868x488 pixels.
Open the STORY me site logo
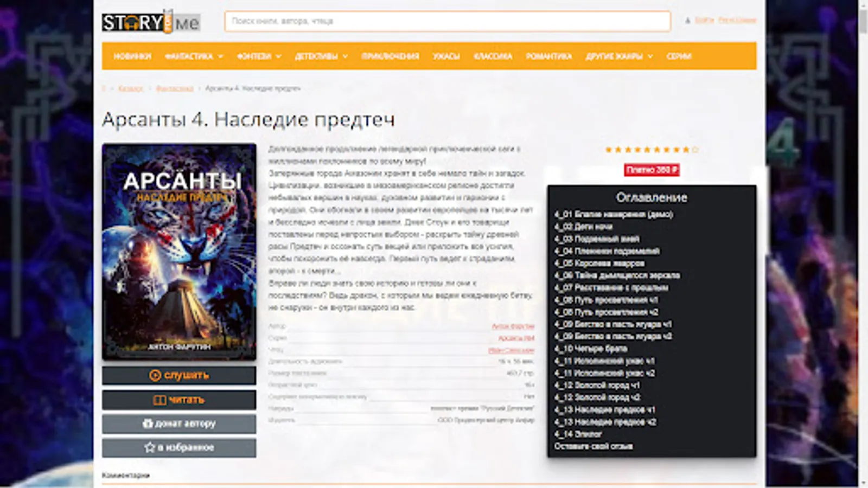151,22
